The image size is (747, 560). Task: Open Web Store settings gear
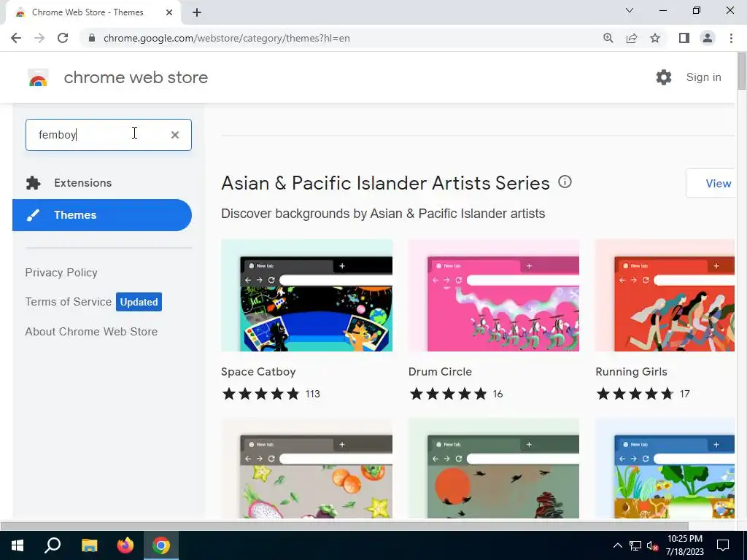click(664, 77)
